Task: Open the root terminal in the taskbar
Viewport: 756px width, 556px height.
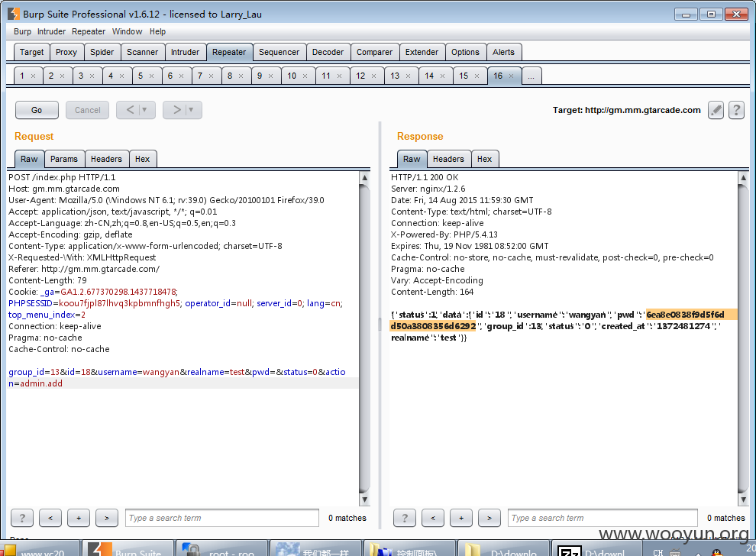Action: point(221,550)
